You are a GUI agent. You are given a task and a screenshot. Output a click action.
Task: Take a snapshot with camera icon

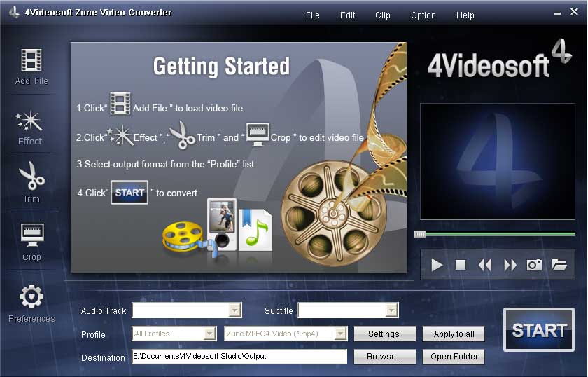tap(535, 265)
